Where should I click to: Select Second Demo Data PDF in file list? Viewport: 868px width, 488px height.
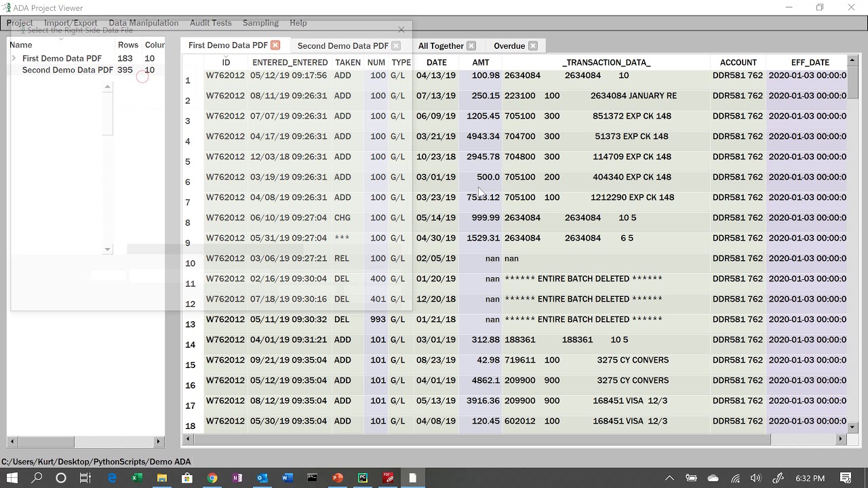coord(67,70)
